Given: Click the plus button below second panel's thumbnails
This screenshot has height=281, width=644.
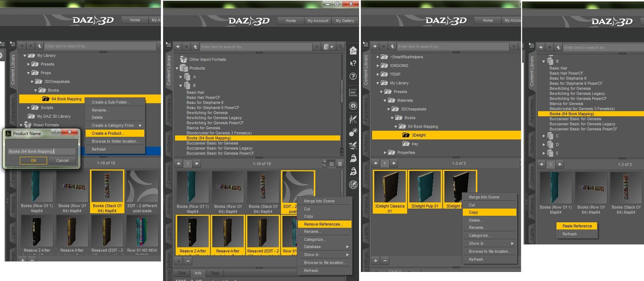Looking at the screenshot, I should 179,260.
